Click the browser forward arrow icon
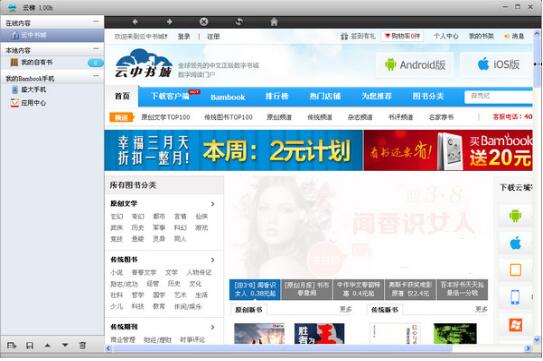Viewport: 543px width, 361px height. (x=169, y=22)
